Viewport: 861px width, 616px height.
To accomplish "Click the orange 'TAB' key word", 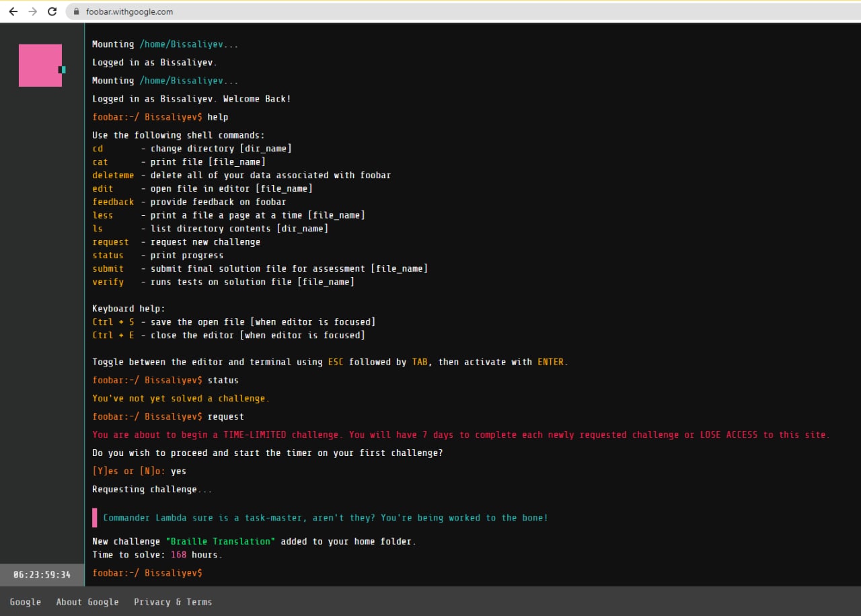I will pyautogui.click(x=420, y=362).
